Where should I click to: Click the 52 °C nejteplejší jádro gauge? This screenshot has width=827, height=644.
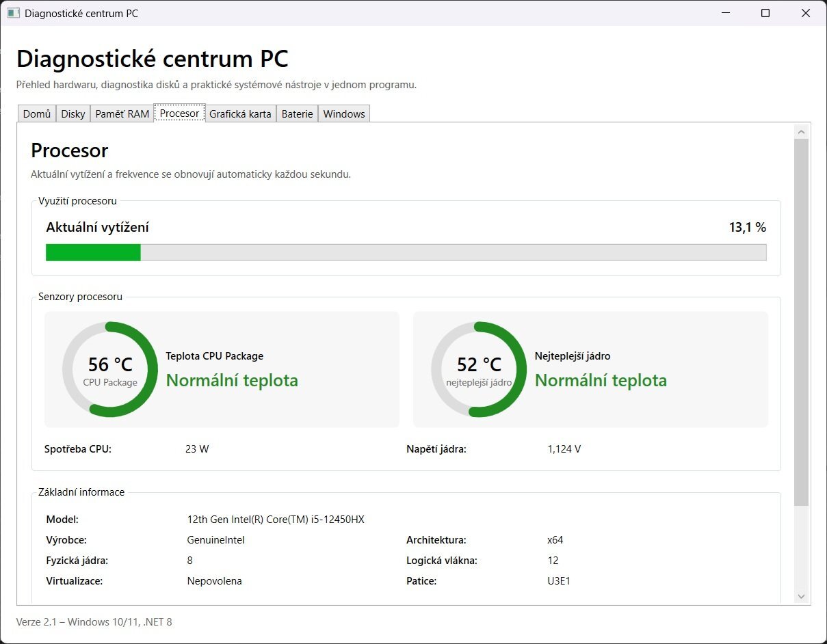click(479, 369)
